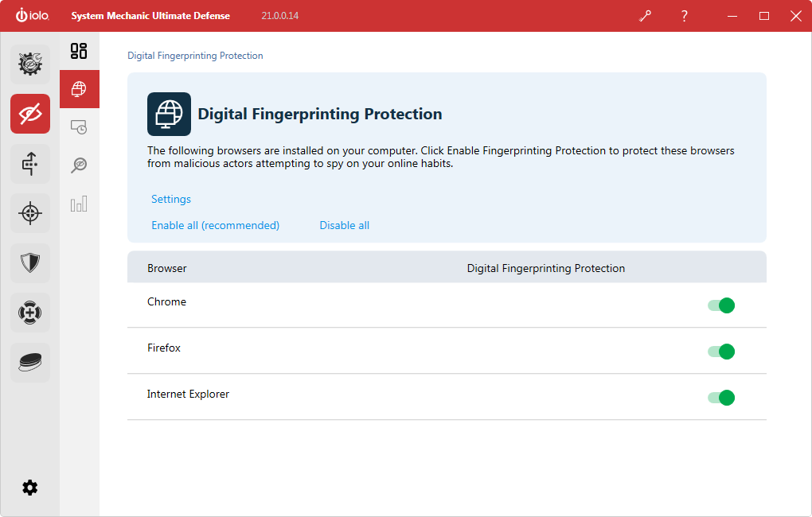The image size is (812, 517).
Task: Click the Settings link
Action: point(171,200)
